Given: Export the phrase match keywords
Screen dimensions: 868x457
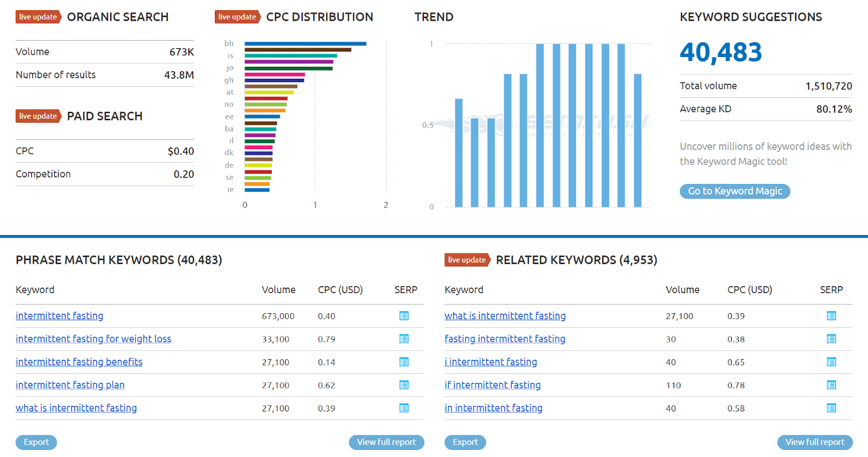Looking at the screenshot, I should [36, 442].
